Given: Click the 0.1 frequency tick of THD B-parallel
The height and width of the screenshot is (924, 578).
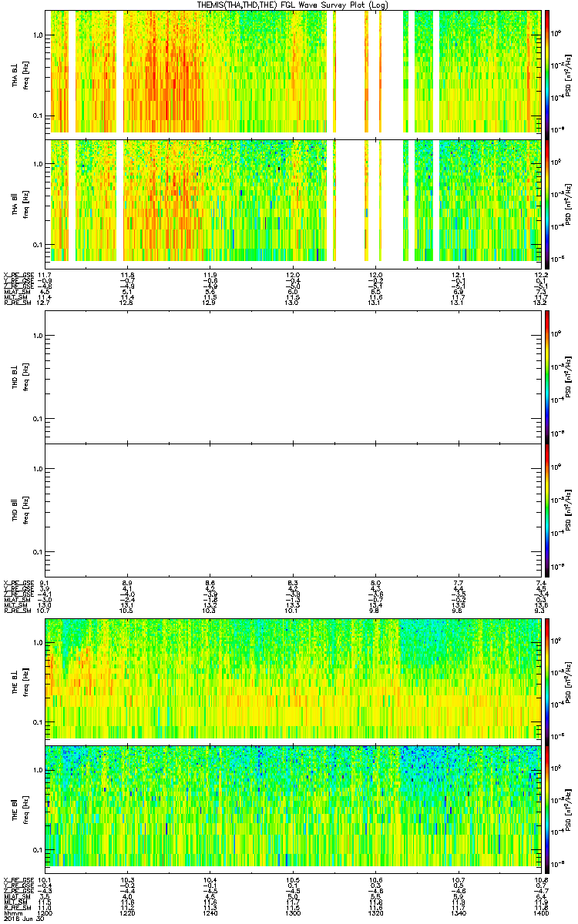Looking at the screenshot, I should point(38,552).
